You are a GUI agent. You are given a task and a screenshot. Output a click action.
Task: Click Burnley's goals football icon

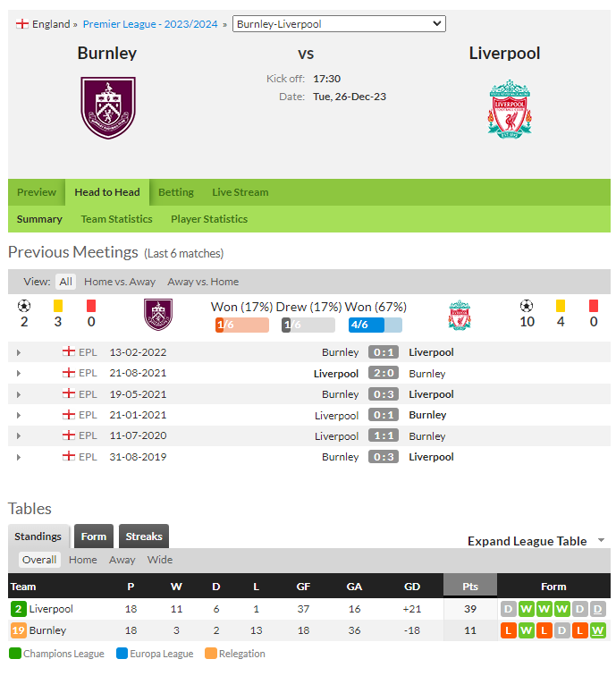pos(24,306)
